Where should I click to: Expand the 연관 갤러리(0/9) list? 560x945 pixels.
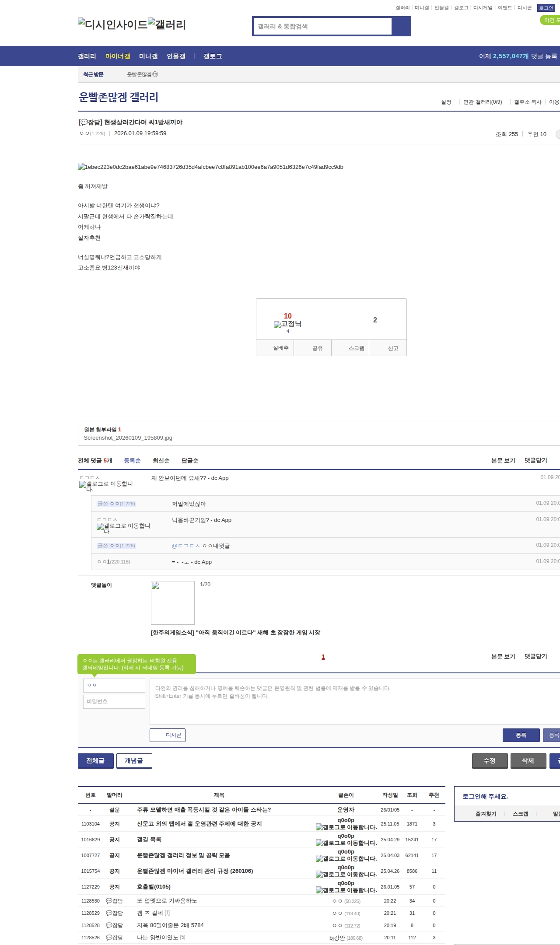click(483, 102)
